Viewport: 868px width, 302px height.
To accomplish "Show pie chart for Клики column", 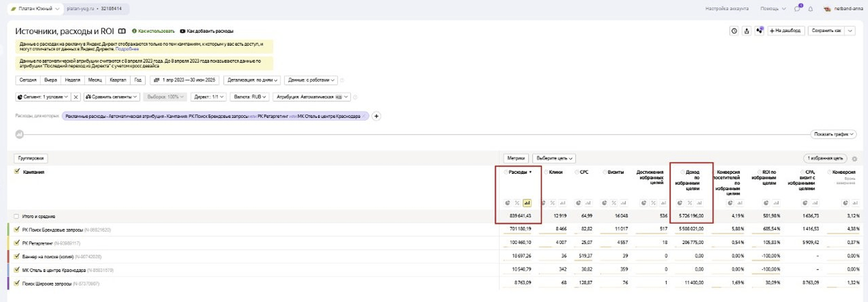I will pos(543,203).
